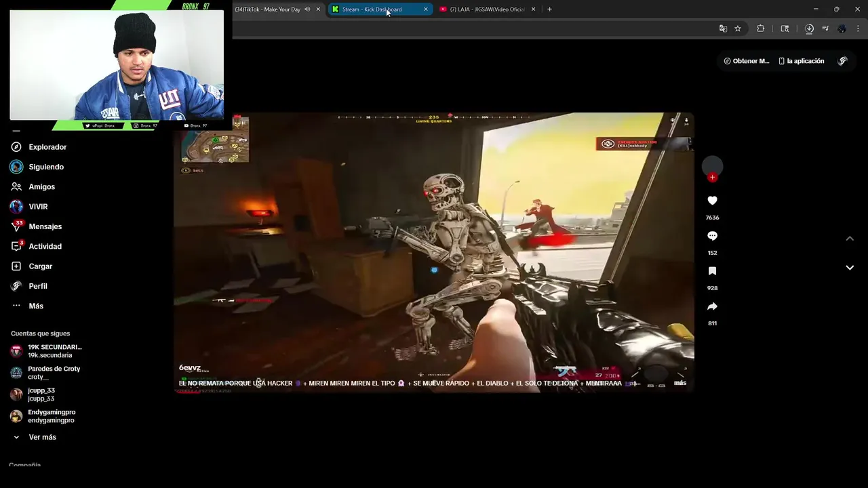Share the video with arrow icon
This screenshot has height=488, width=868.
pos(712,306)
